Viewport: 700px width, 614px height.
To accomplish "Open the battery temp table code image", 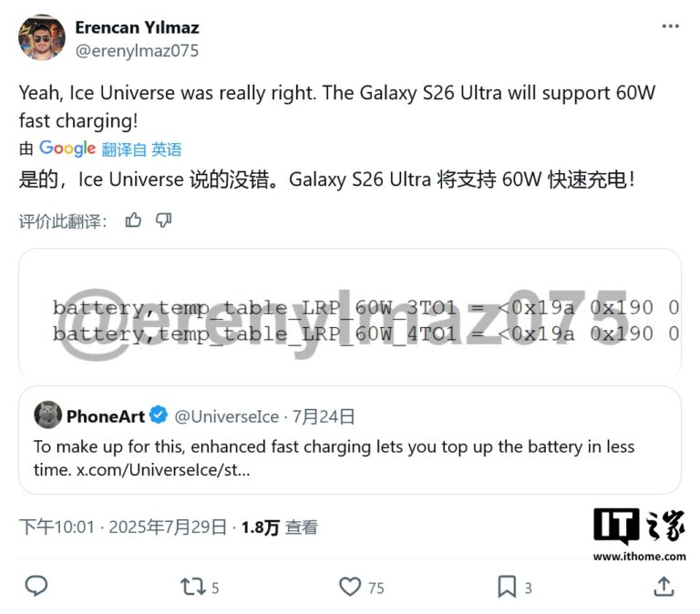I will click(350, 314).
